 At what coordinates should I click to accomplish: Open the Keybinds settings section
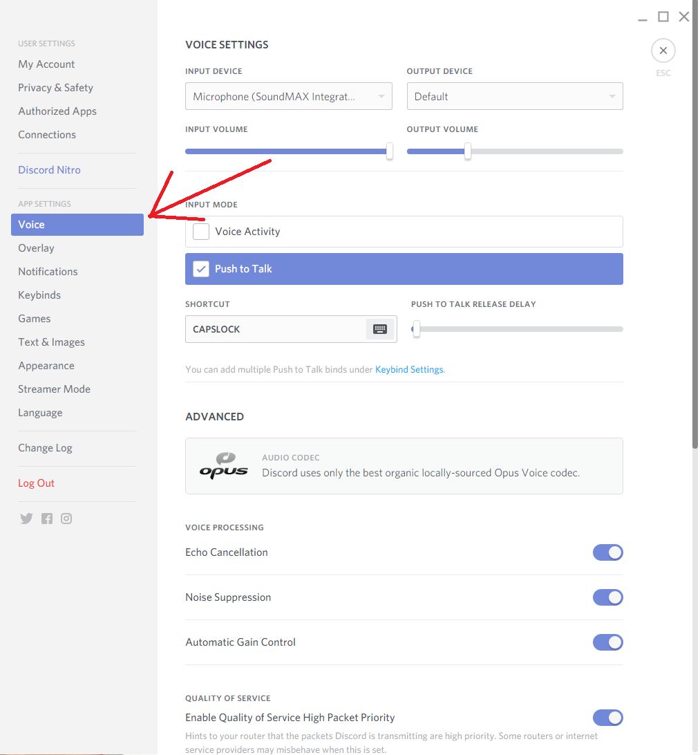point(39,295)
